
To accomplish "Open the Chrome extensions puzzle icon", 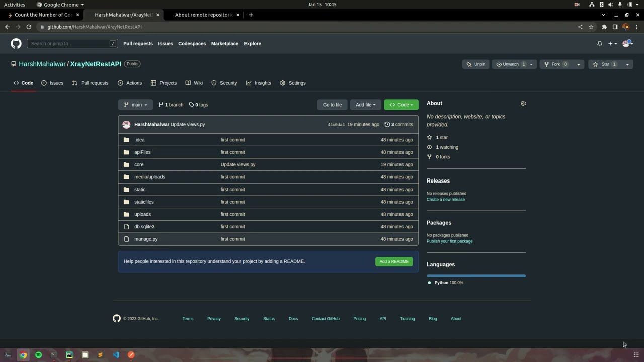I will 604,27.
